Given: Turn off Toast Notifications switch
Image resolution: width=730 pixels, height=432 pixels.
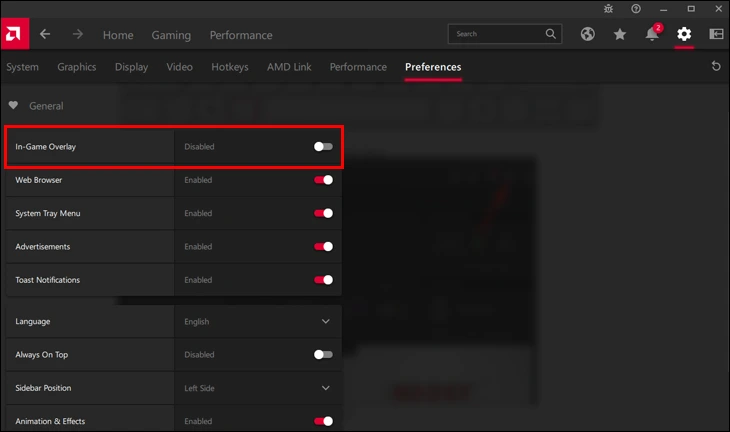Looking at the screenshot, I should click(323, 280).
